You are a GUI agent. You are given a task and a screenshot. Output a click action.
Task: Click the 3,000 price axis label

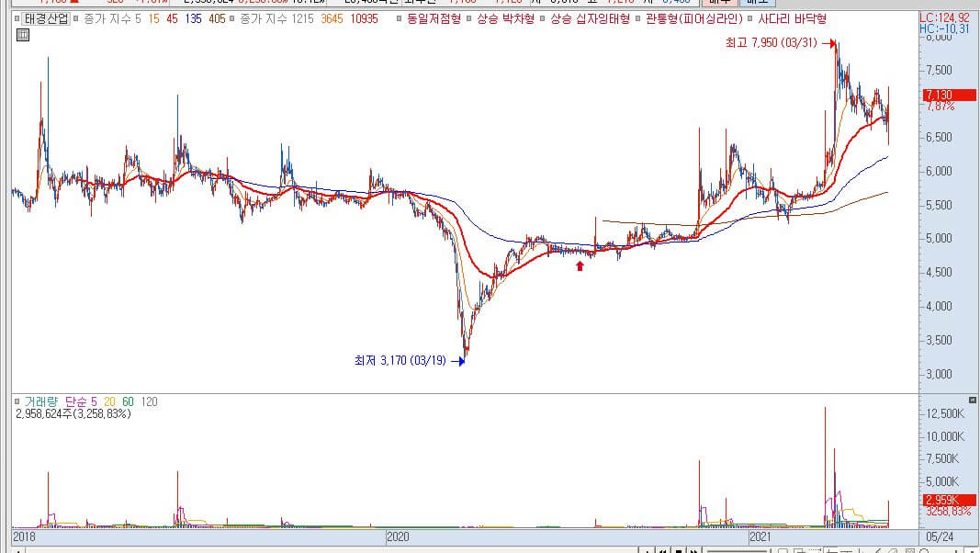pyautogui.click(x=940, y=374)
